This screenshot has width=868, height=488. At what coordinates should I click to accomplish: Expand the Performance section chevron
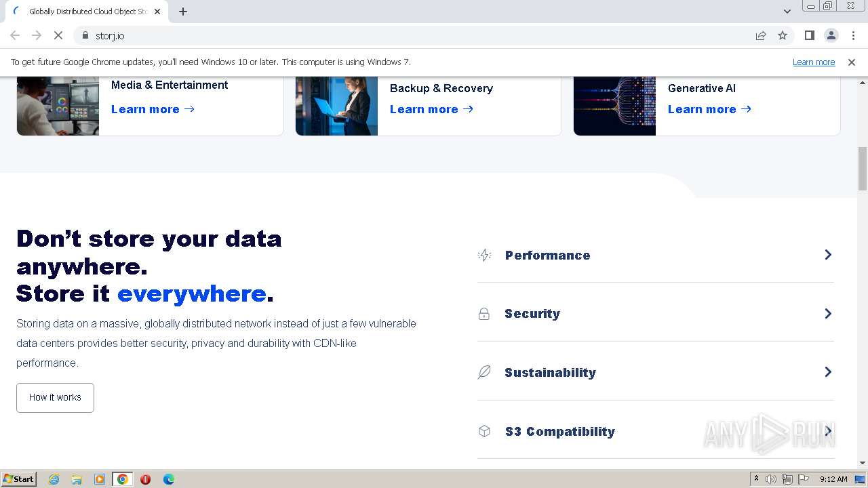(x=828, y=255)
